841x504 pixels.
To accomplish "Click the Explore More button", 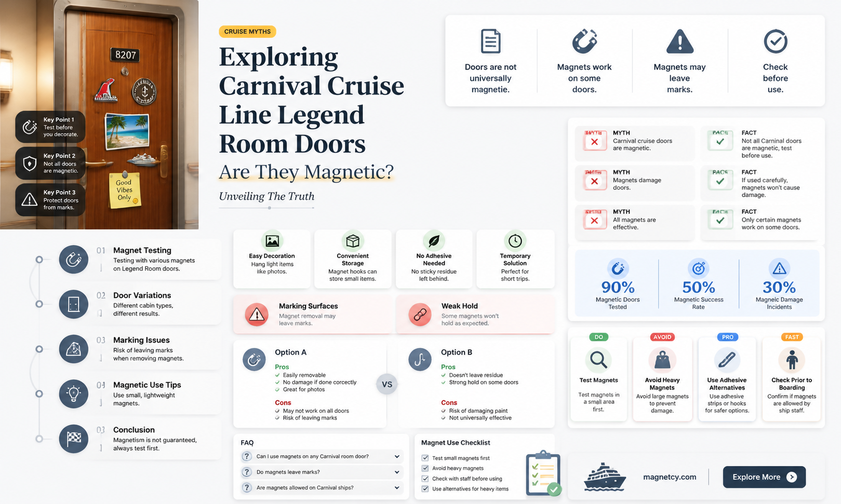I will coord(764,477).
